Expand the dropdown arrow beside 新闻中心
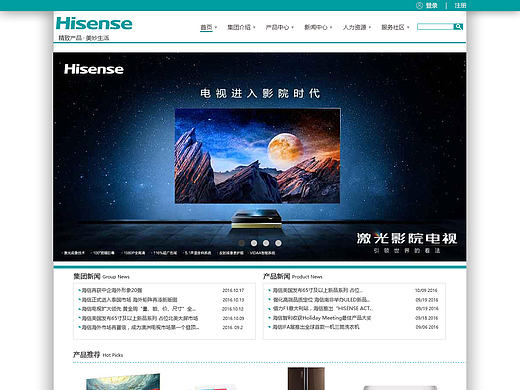The image size is (520, 390). (x=331, y=27)
